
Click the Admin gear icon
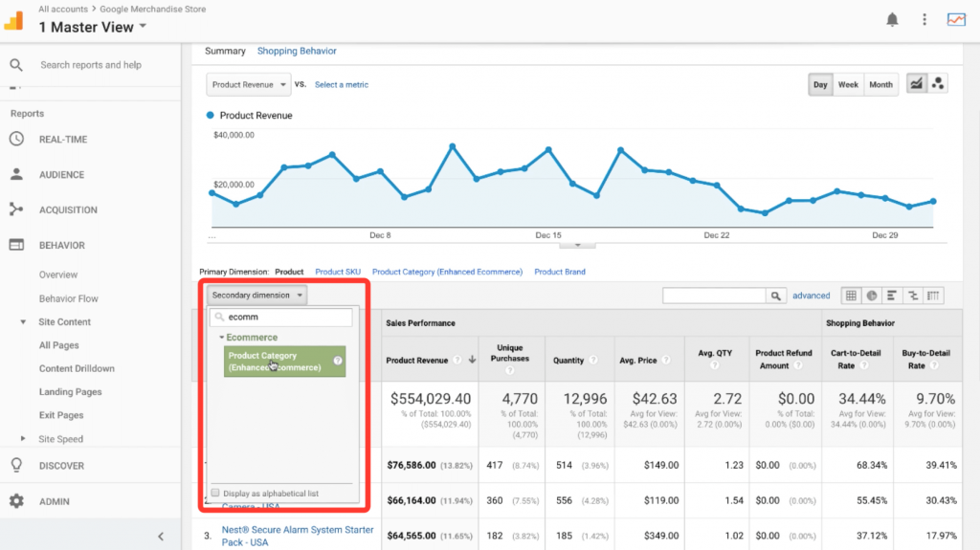(x=17, y=501)
